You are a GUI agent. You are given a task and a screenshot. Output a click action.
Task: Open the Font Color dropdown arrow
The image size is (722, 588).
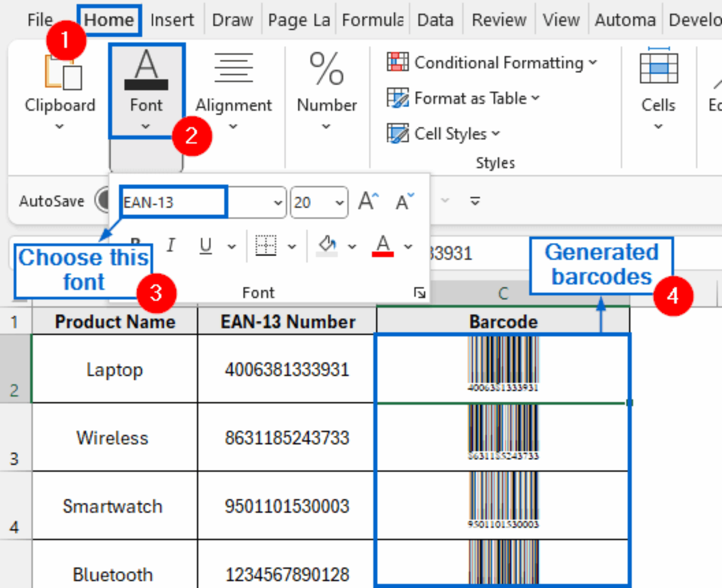point(408,247)
